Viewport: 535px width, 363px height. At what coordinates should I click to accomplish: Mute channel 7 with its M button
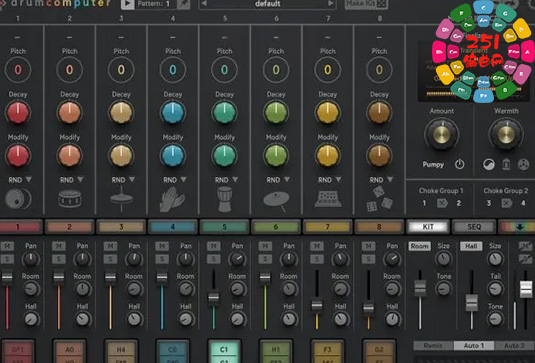coord(317,246)
